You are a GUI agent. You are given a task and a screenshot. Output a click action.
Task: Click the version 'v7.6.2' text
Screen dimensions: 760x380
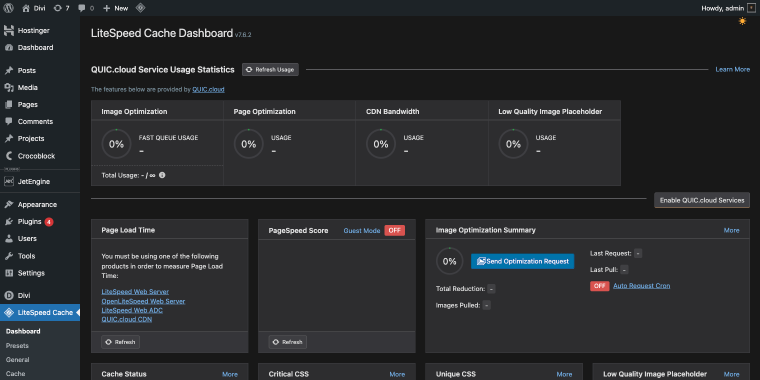click(243, 35)
